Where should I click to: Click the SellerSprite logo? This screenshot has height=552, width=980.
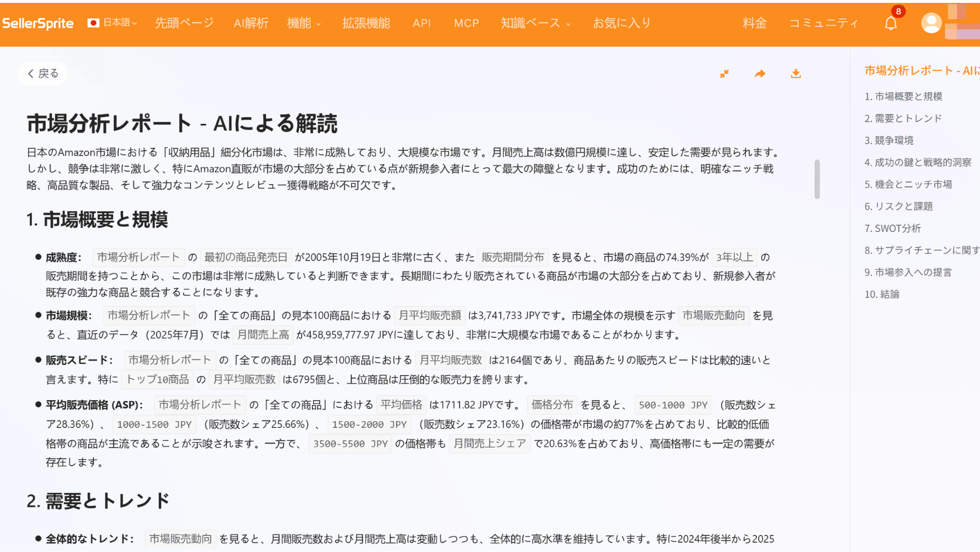coord(38,23)
